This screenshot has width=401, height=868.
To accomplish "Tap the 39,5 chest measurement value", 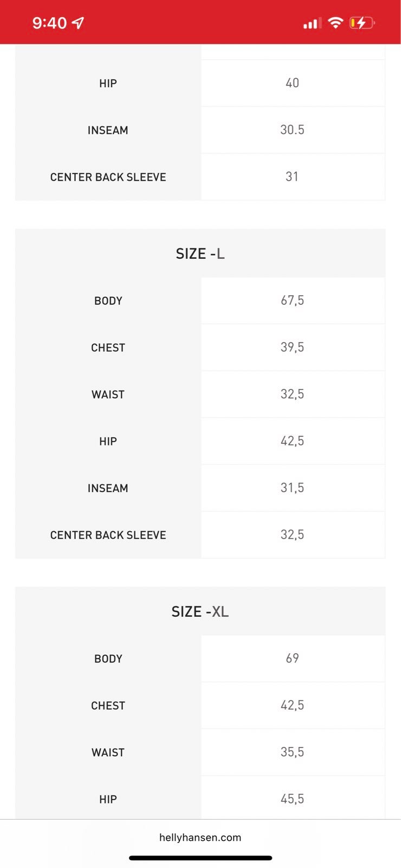I will coord(292,347).
